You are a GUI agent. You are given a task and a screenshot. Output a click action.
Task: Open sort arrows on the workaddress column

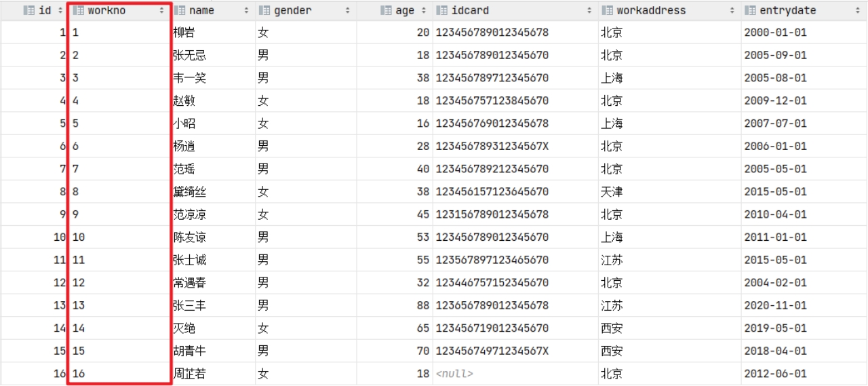click(732, 10)
